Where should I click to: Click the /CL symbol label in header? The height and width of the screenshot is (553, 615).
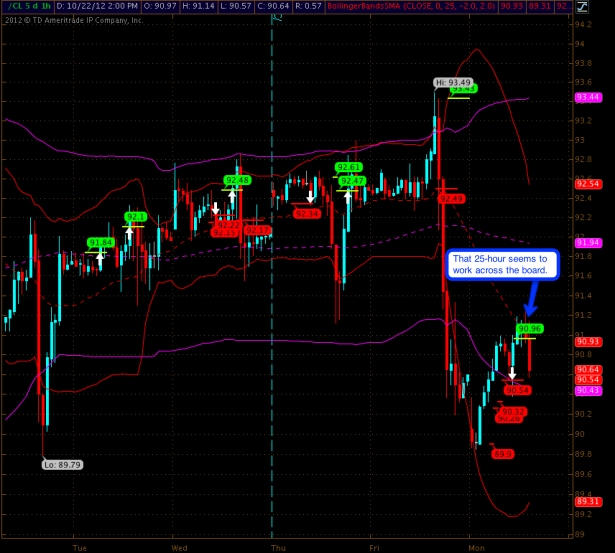(x=18, y=5)
